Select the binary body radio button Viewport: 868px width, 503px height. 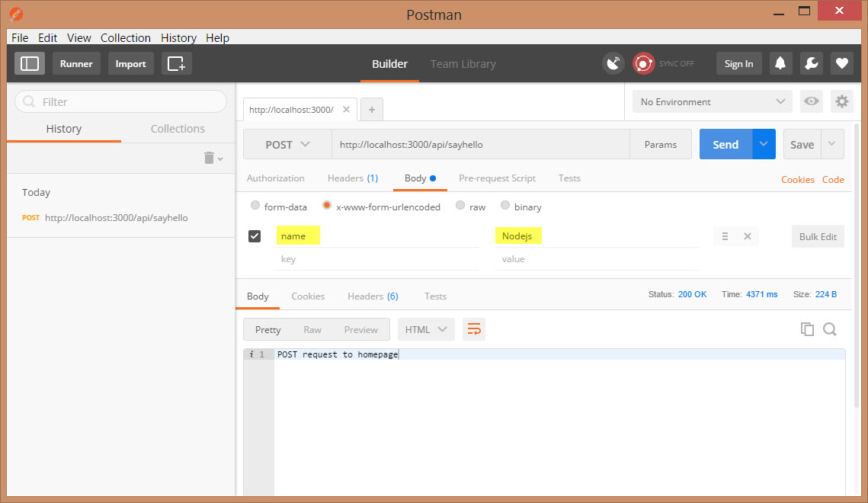point(504,205)
